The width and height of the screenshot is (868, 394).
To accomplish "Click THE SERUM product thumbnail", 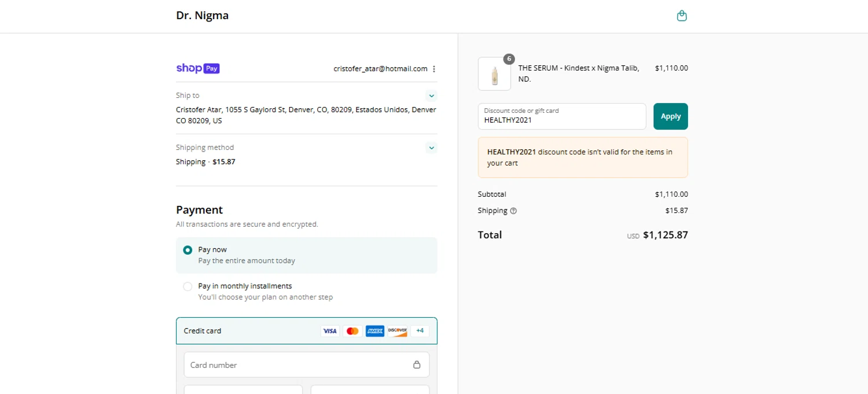I will (494, 74).
